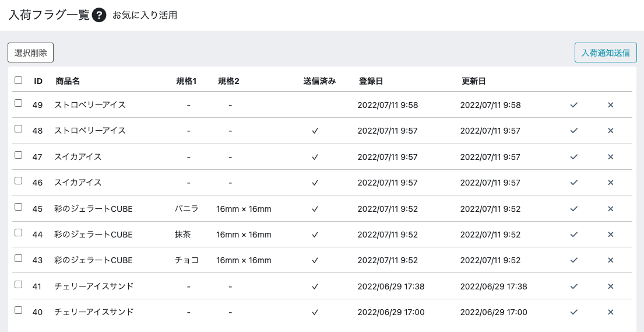Click the 入荷通知送信 button

pyautogui.click(x=606, y=53)
